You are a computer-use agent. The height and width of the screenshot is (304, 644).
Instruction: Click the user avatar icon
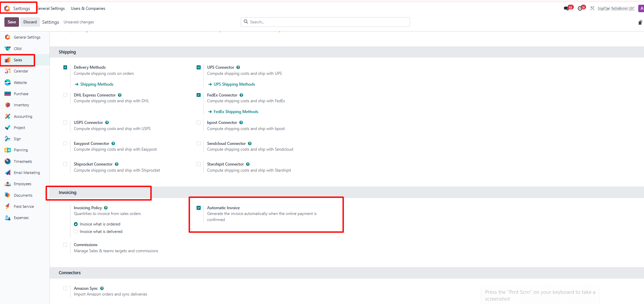point(641,8)
